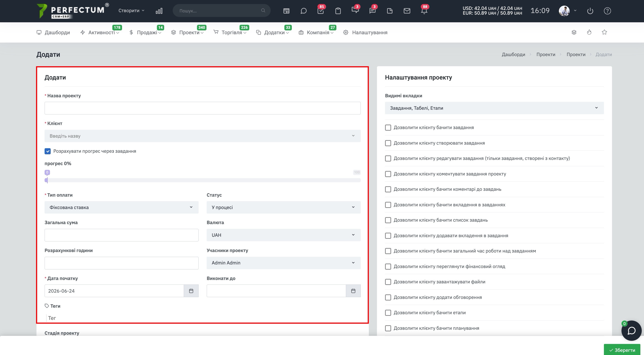Open the Налаштування menu item
The image size is (644, 355).
[x=365, y=32]
